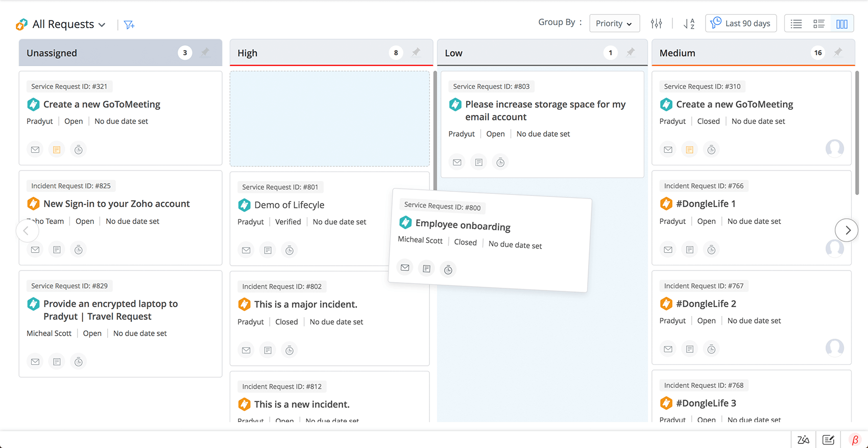
Task: Open the 'New Sign-in to your Zoho account' request
Action: point(116,204)
